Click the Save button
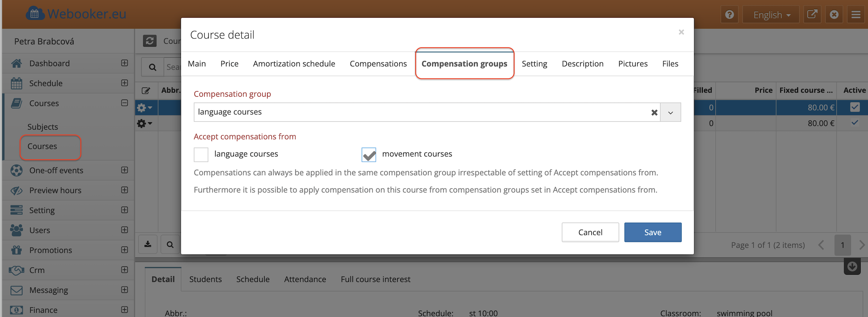Image resolution: width=868 pixels, height=317 pixels. point(653,232)
